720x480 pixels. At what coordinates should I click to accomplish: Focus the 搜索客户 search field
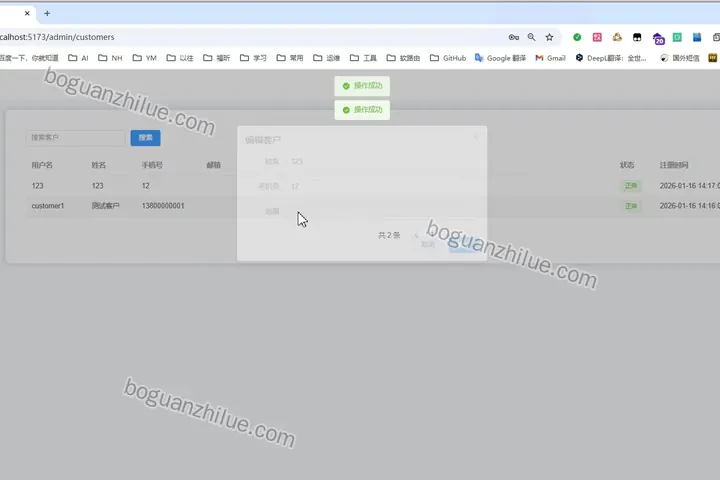coord(75,138)
